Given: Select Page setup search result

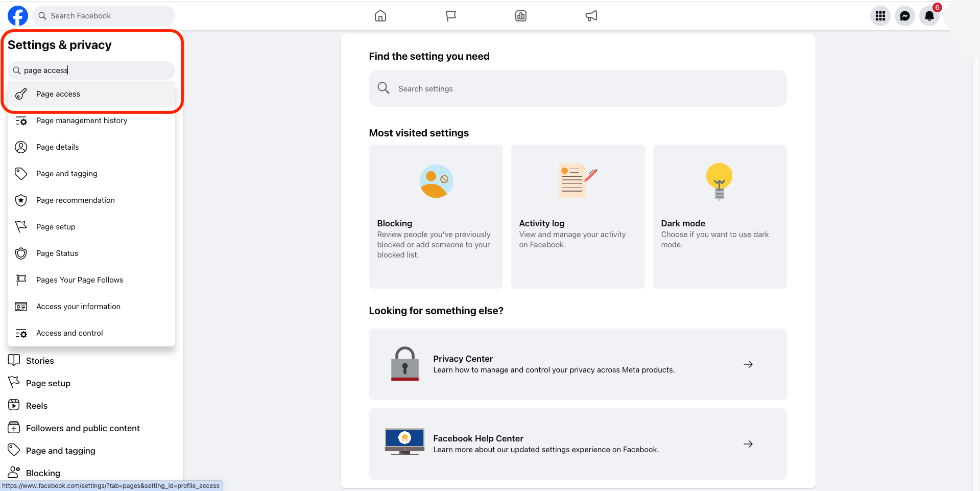Looking at the screenshot, I should (x=91, y=227).
